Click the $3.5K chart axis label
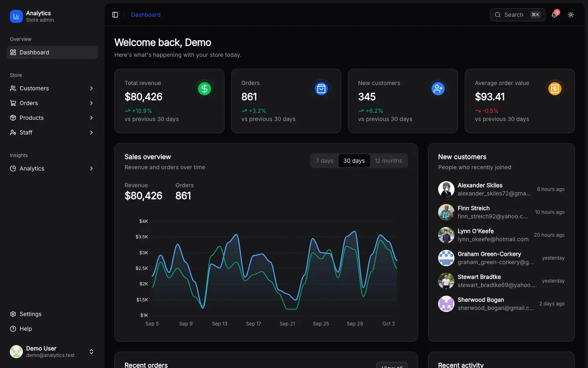This screenshot has height=368, width=588. point(142,237)
